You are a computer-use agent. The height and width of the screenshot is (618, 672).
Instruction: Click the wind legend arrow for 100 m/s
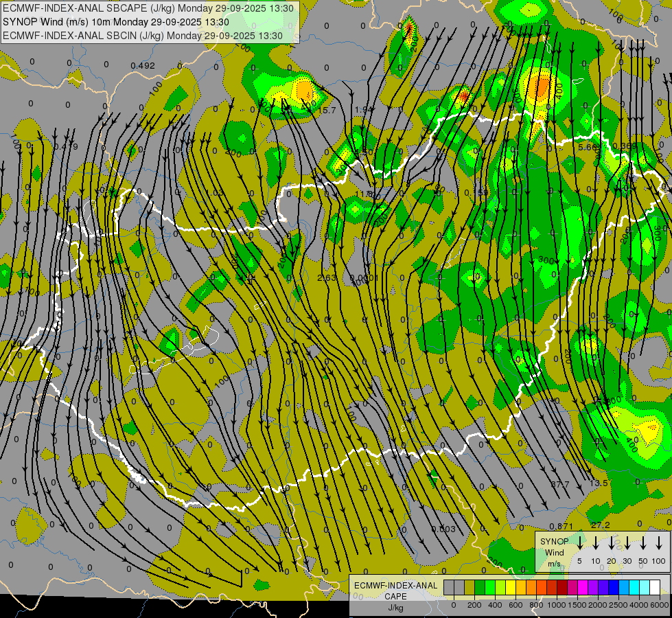(659, 542)
